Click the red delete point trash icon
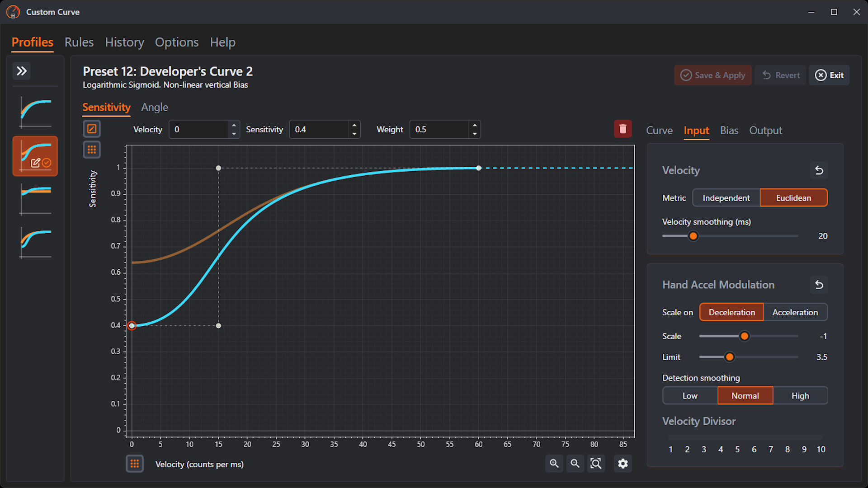Image resolution: width=868 pixels, height=488 pixels. [x=623, y=129]
